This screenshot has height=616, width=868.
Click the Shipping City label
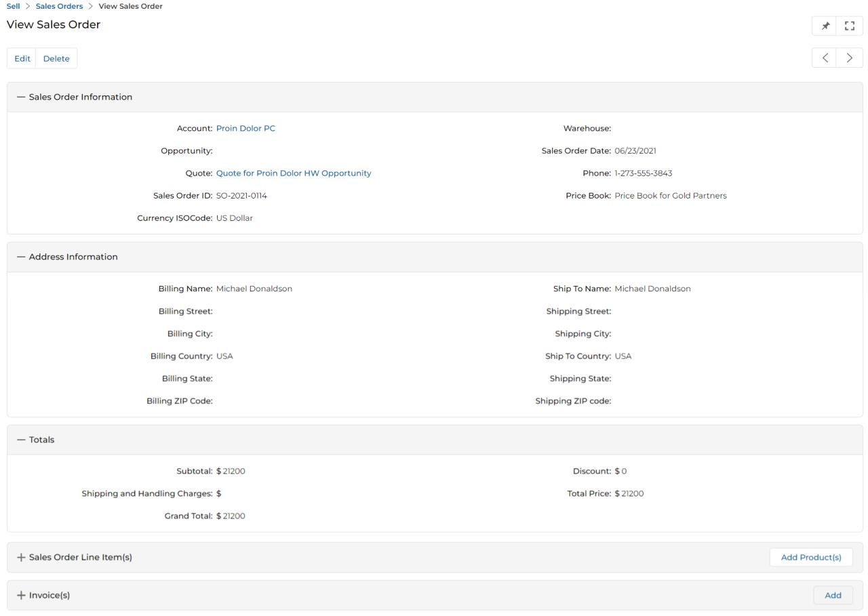pyautogui.click(x=583, y=333)
